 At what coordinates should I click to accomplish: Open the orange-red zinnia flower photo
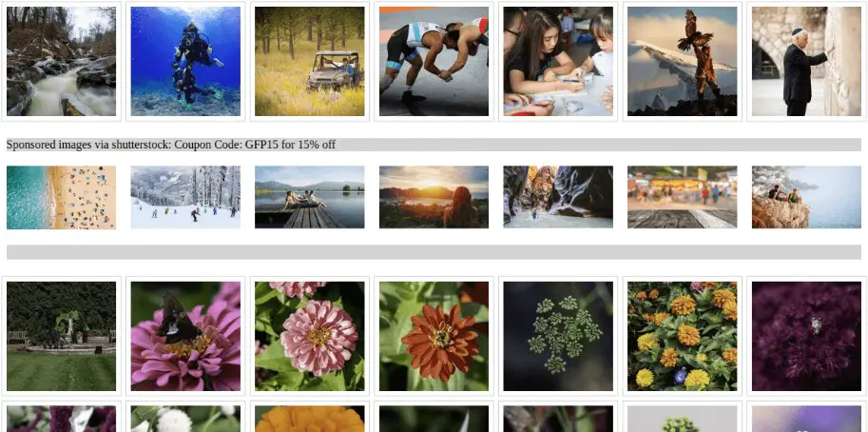(434, 336)
